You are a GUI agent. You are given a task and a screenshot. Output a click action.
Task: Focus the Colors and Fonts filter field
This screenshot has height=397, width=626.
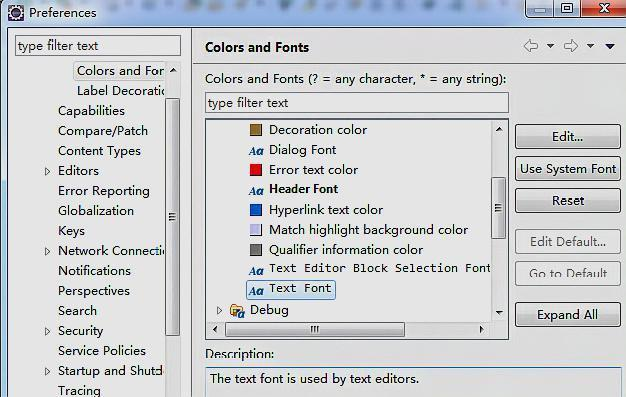(x=357, y=103)
